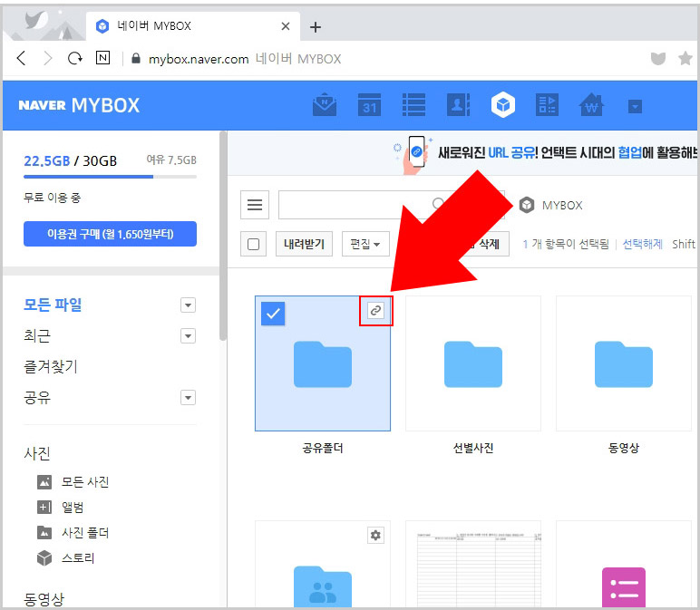Viewport: 700px width, 610px height.
Task: Open the pink list file thumbnail
Action: [624, 565]
